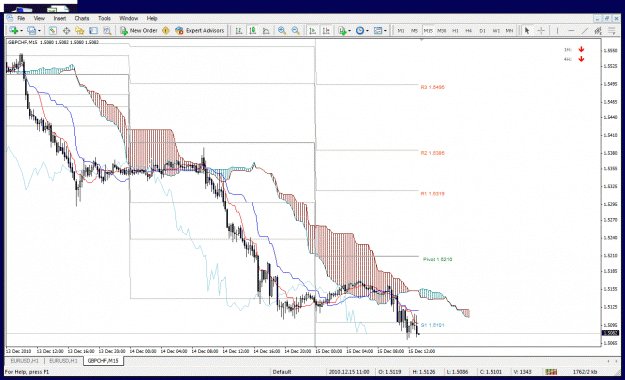The width and height of the screenshot is (625, 380).
Task: Click the connection bars icon in status bar
Action: tap(551, 372)
